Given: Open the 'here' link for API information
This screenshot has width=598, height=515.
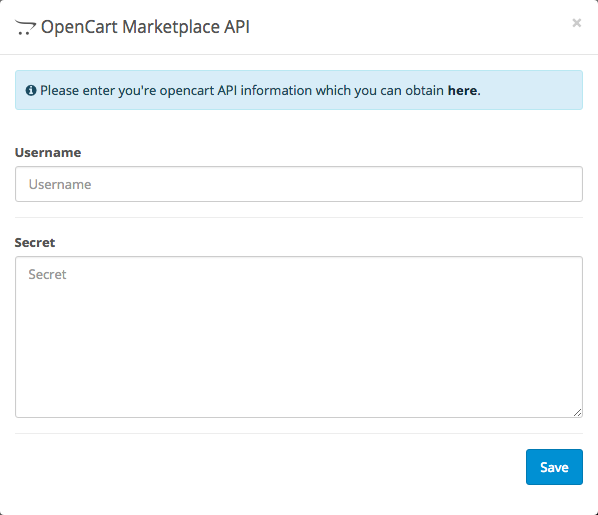Looking at the screenshot, I should click(x=462, y=90).
